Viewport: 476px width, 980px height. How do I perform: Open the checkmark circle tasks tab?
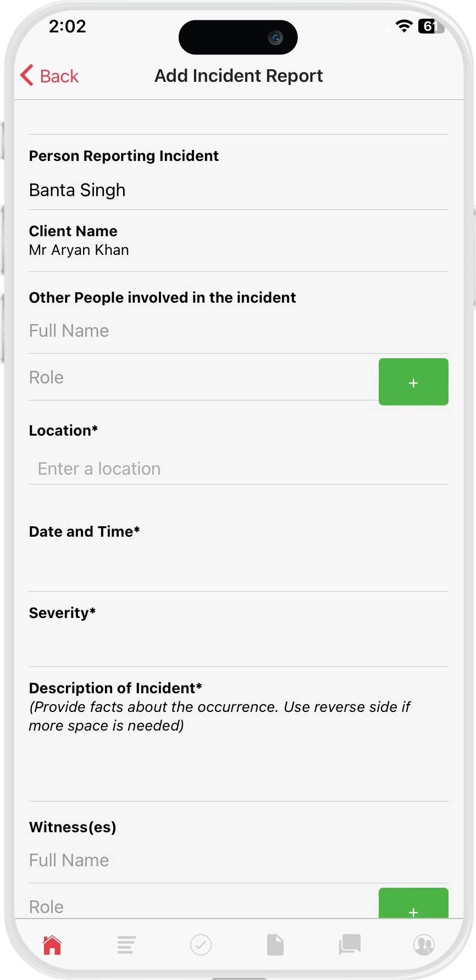pos(201,945)
